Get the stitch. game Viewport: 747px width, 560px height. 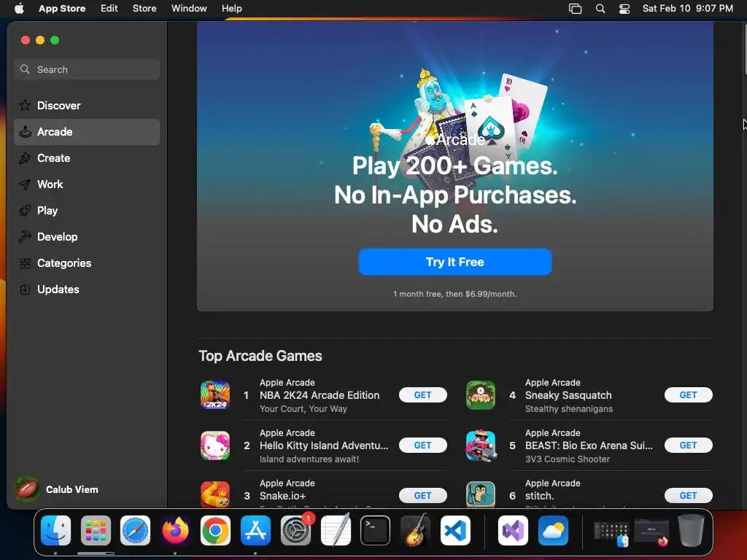[688, 496]
